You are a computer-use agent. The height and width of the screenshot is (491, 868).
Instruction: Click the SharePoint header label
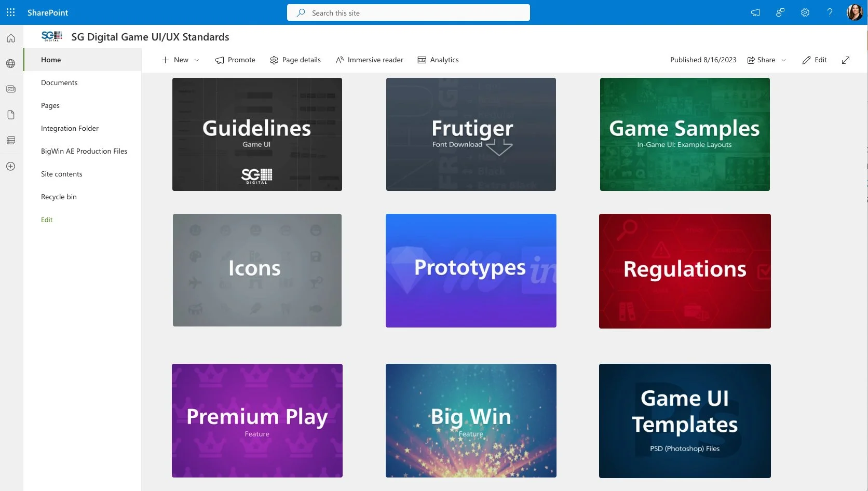click(48, 12)
